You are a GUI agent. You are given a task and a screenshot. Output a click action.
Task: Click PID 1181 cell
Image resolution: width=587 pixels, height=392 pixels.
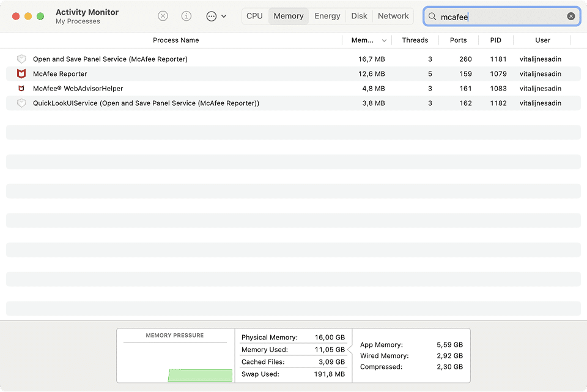(x=498, y=59)
